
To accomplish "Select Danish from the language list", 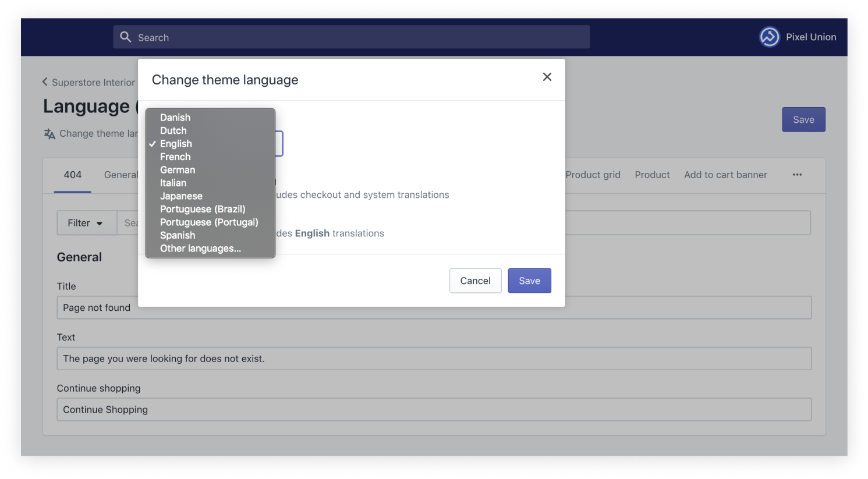I will pos(175,118).
